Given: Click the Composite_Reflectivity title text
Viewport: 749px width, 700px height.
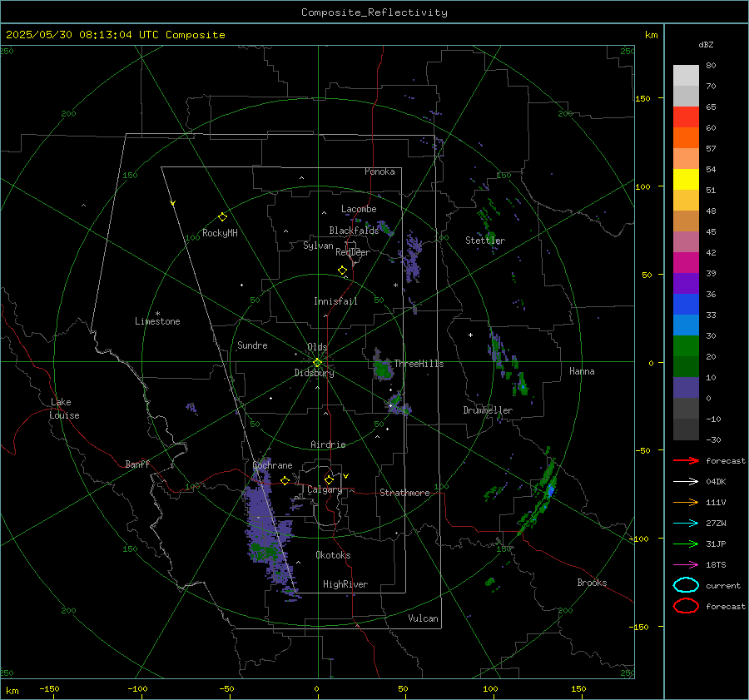Looking at the screenshot, I should (374, 12).
